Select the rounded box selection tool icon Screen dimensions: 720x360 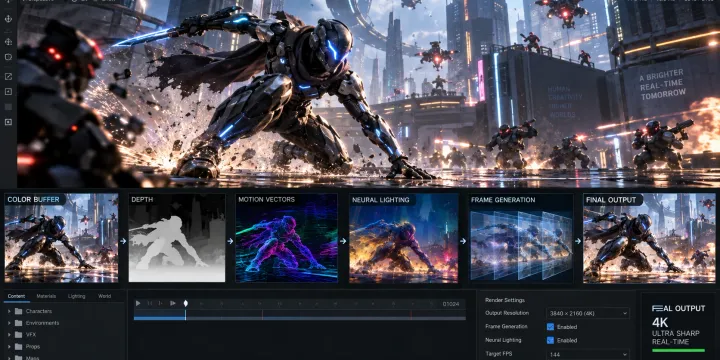(x=8, y=57)
